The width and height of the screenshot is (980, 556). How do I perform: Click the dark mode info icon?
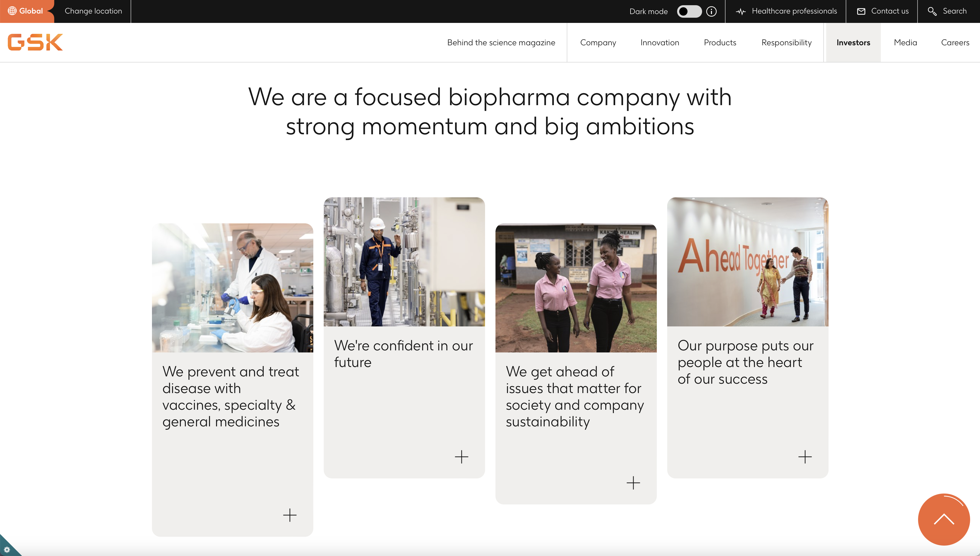[711, 11]
